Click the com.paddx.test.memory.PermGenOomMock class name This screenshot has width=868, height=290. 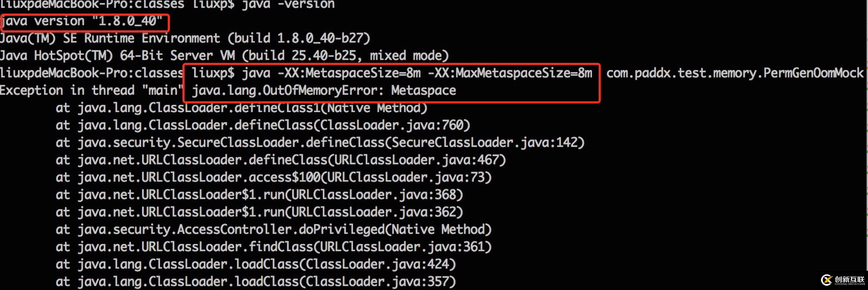coord(734,73)
